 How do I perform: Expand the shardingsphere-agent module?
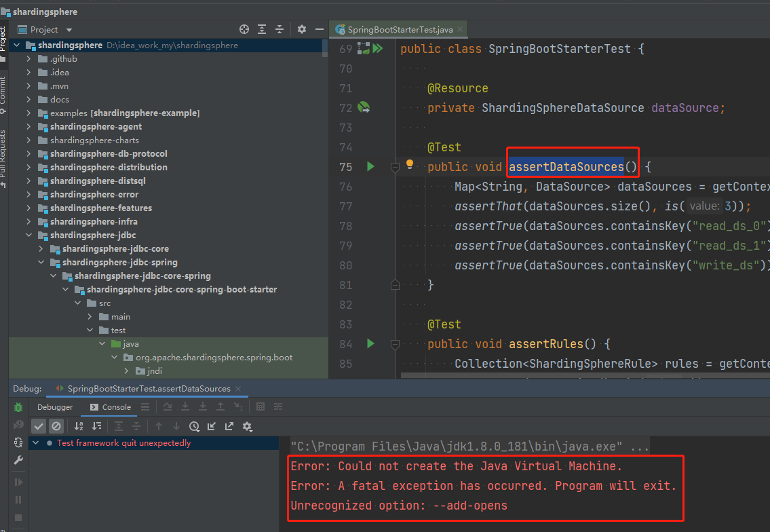[x=28, y=127]
